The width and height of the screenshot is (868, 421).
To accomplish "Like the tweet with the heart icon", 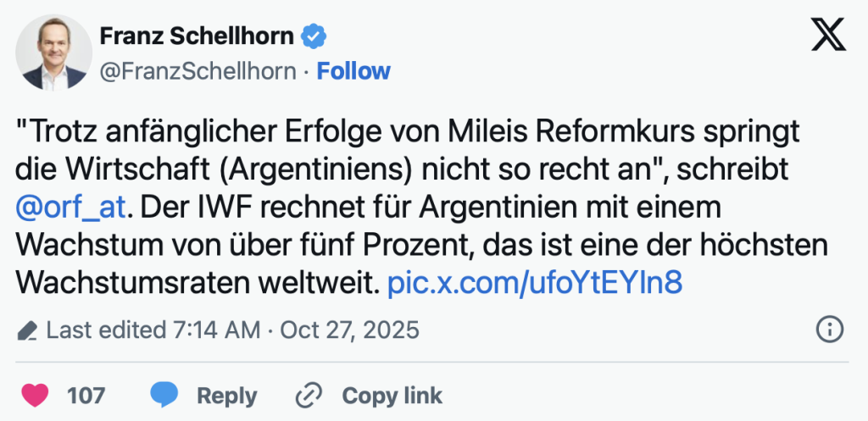I will [35, 395].
